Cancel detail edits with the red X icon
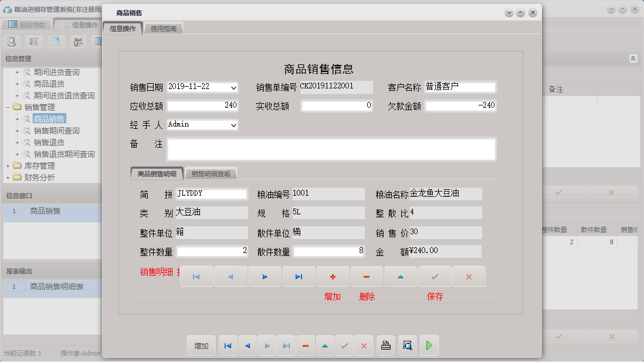Screen dimensions: 644x362 coord(469,276)
